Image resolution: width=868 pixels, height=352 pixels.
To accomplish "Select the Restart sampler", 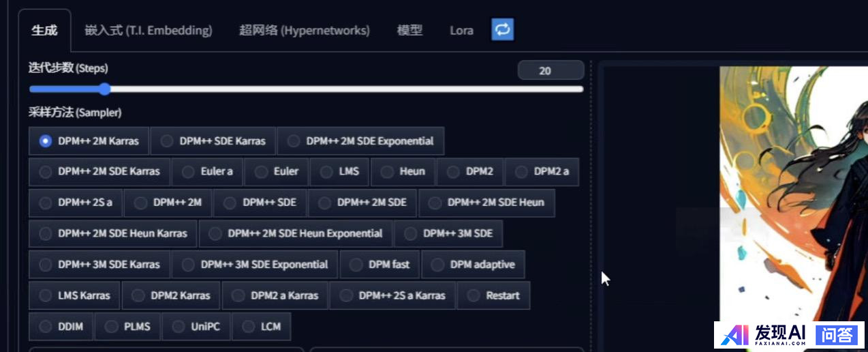I will [474, 296].
